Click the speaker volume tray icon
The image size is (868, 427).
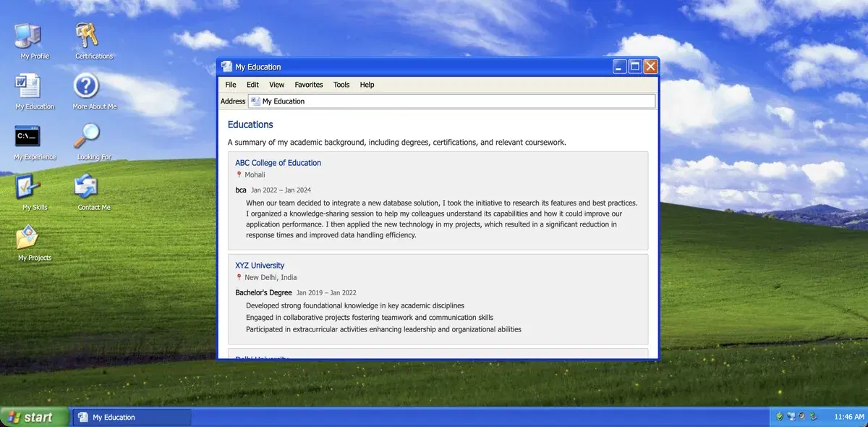coord(802,417)
